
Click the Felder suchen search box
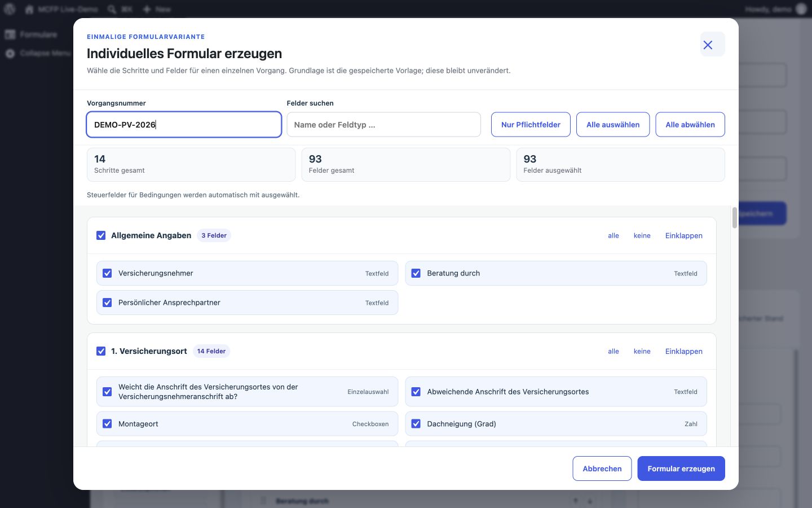pyautogui.click(x=383, y=125)
